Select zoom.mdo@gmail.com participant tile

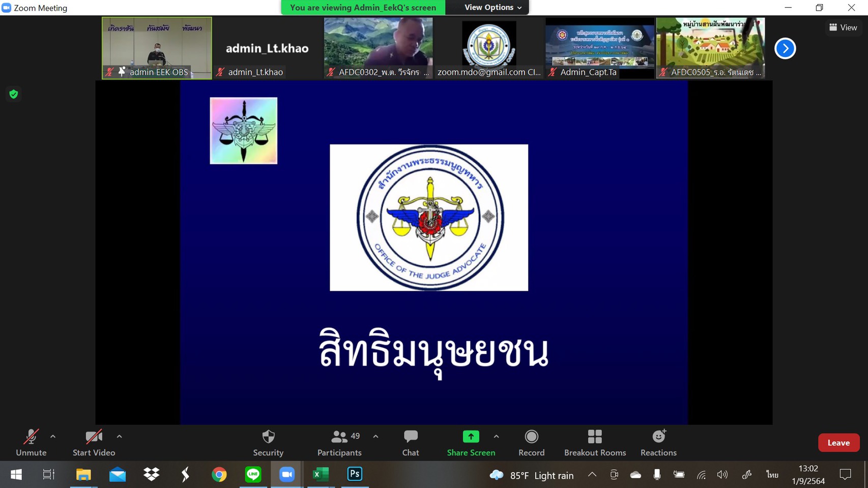(x=489, y=48)
